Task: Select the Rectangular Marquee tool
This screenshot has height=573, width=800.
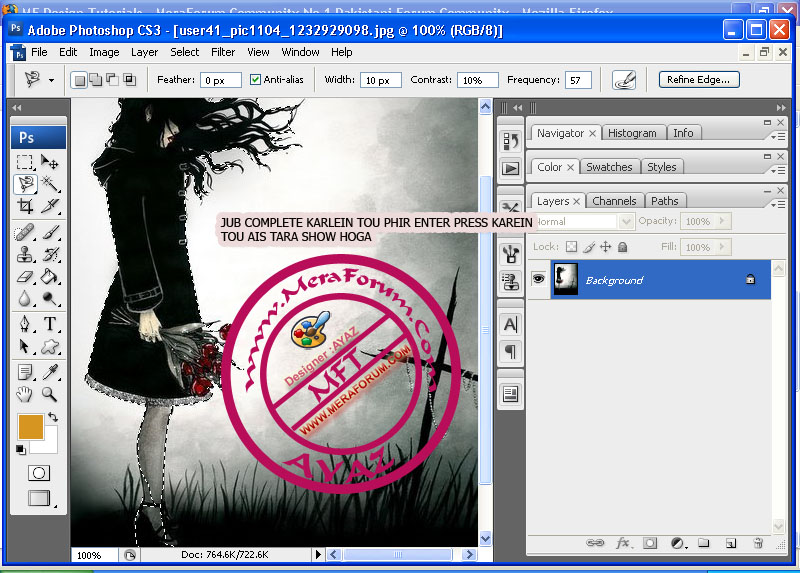Action: (24, 162)
